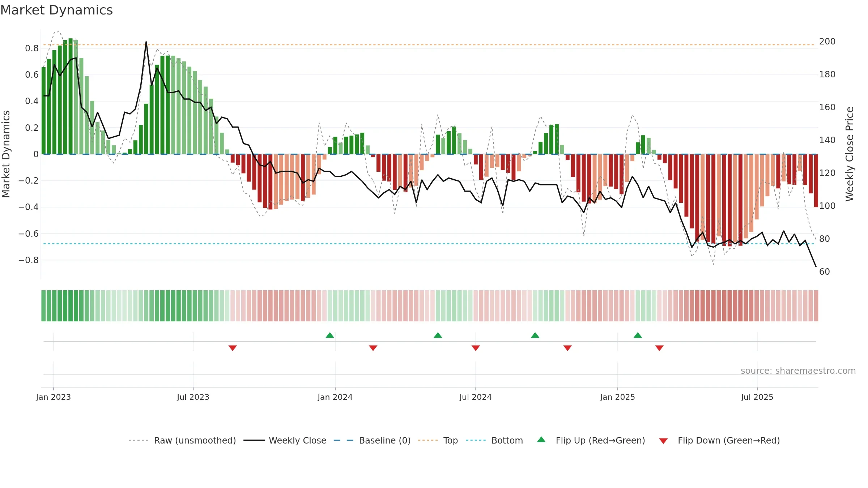This screenshot has height=488, width=868.
Task: Click the Market Dynamics y-axis title
Action: (6, 154)
